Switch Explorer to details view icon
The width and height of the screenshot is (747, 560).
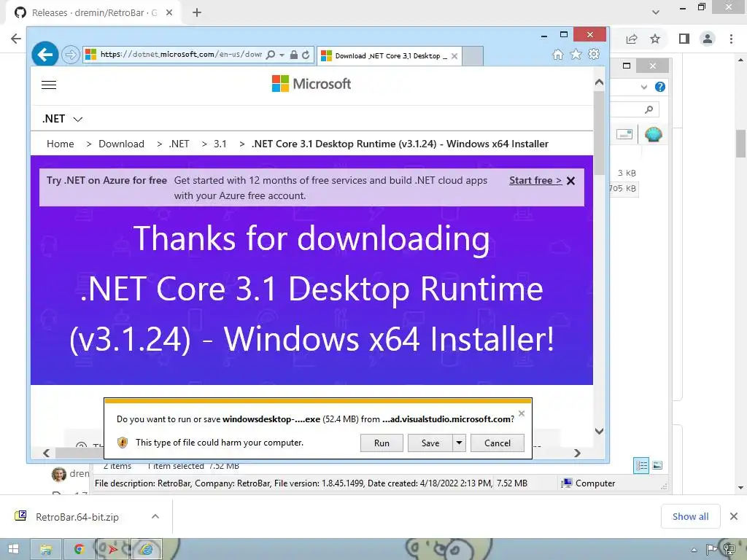[641, 465]
